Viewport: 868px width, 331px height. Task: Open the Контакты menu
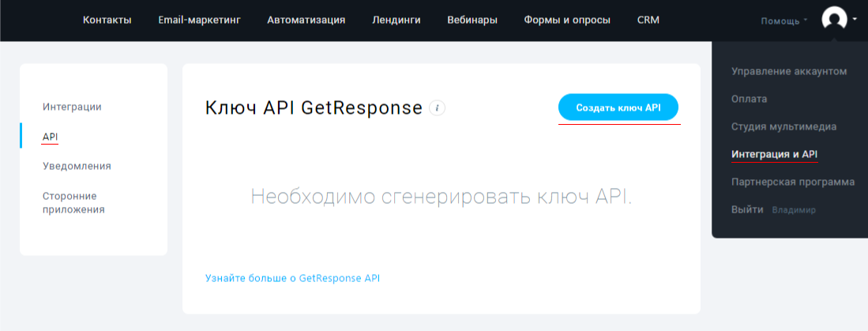[107, 21]
